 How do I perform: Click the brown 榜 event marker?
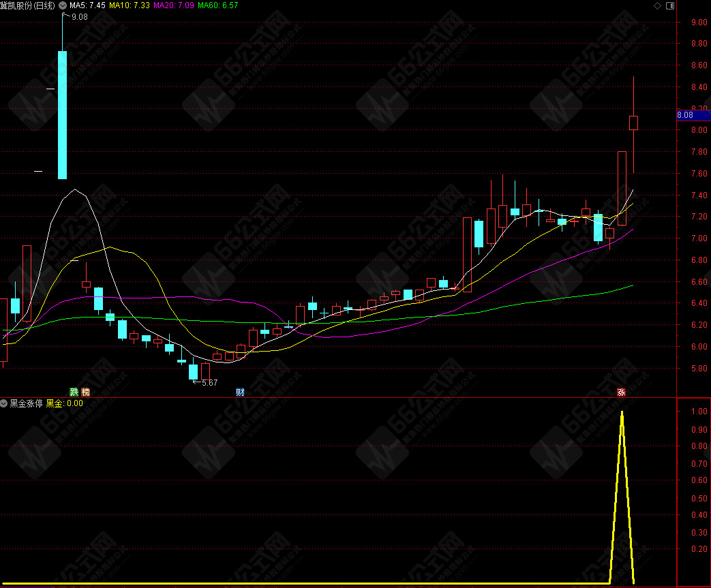click(x=85, y=392)
